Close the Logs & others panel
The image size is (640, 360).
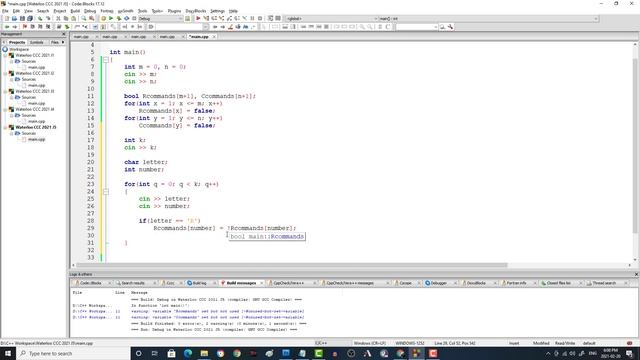(x=636, y=274)
